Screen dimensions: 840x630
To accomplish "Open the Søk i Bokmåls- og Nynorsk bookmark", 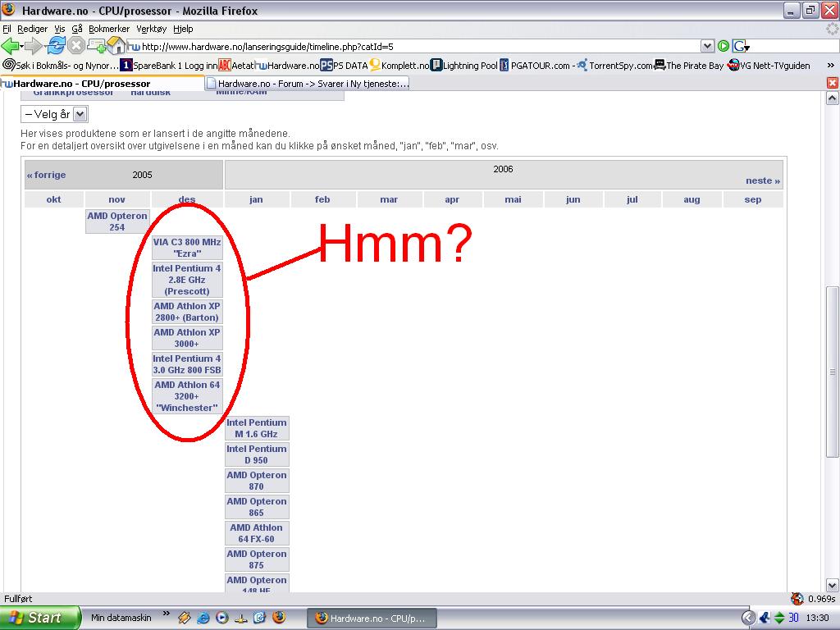I will [x=61, y=66].
